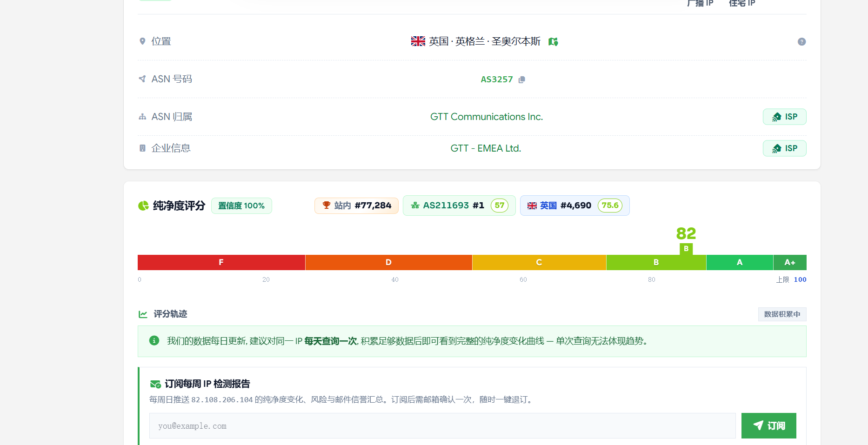Open the AS3257 link
The width and height of the screenshot is (868, 445).
[x=497, y=80]
